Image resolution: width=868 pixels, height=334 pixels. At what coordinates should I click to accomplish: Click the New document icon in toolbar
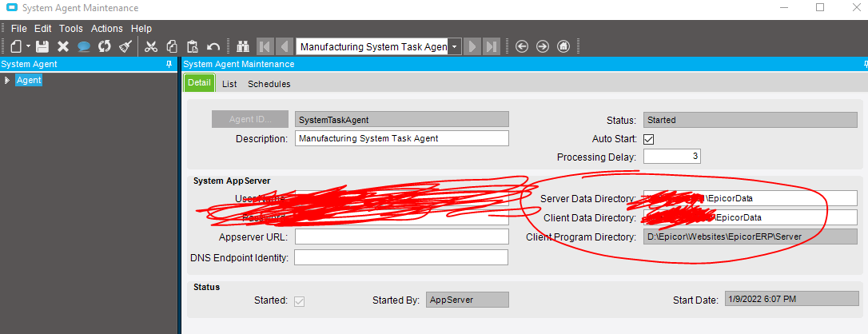click(16, 46)
